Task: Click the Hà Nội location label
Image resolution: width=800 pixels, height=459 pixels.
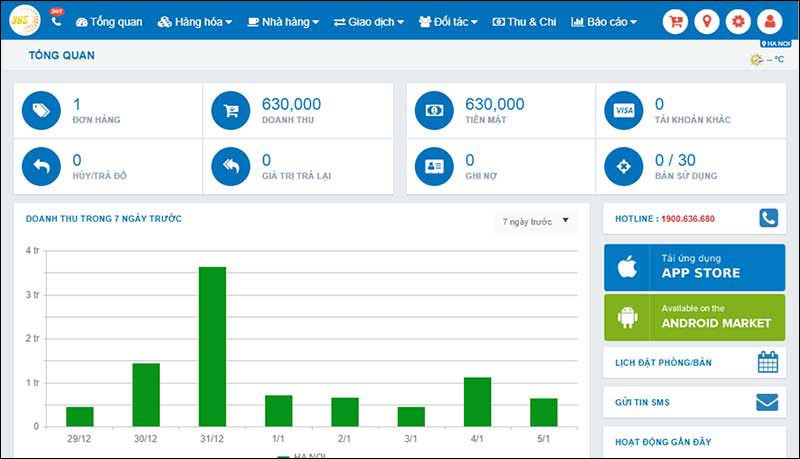Action: (775, 44)
